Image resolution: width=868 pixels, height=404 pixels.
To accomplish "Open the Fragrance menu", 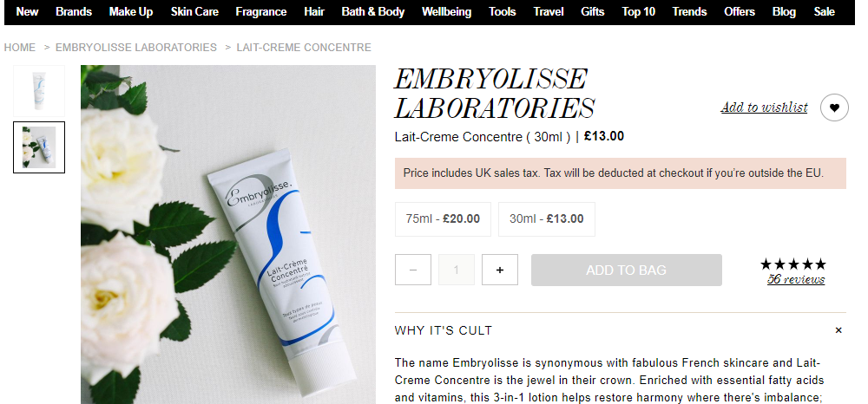I will coord(260,11).
